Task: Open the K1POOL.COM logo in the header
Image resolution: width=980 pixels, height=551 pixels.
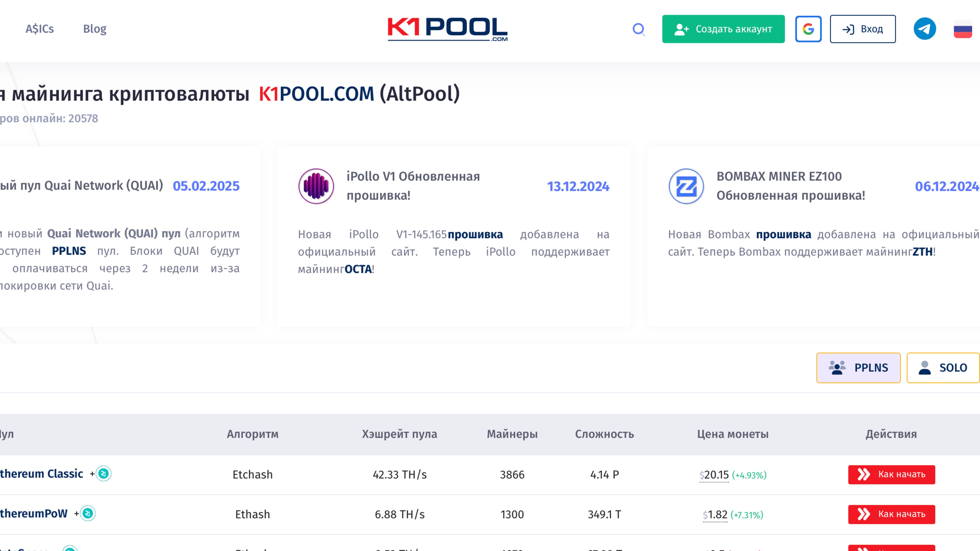Action: (x=447, y=29)
